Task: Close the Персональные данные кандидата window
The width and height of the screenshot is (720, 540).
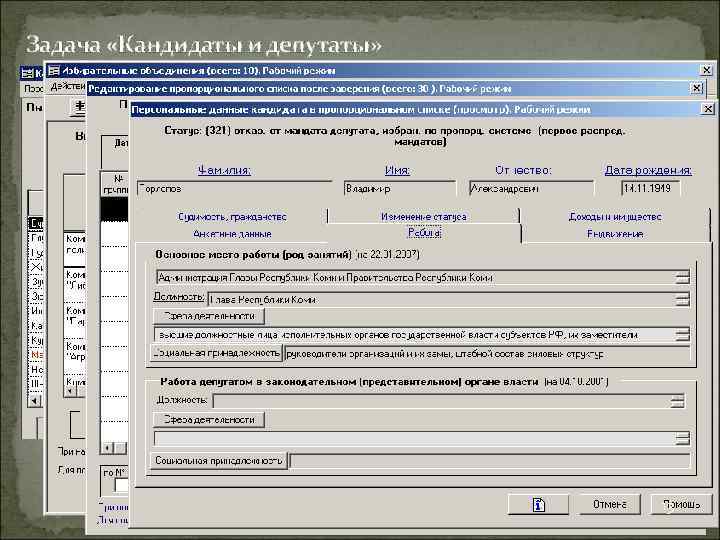Action: [708, 109]
